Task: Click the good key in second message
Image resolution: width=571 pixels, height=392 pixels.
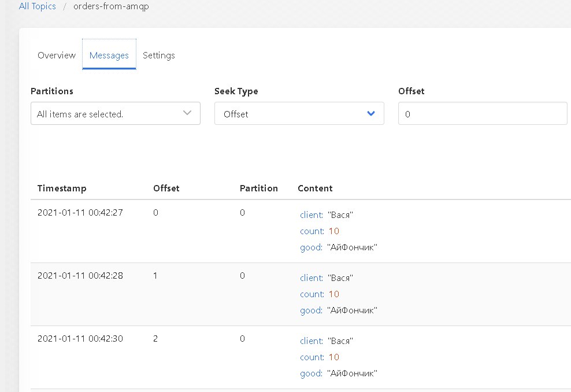Action: pos(311,310)
